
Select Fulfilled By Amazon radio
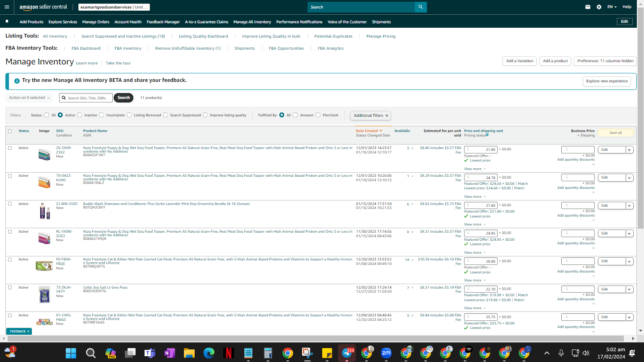(295, 115)
